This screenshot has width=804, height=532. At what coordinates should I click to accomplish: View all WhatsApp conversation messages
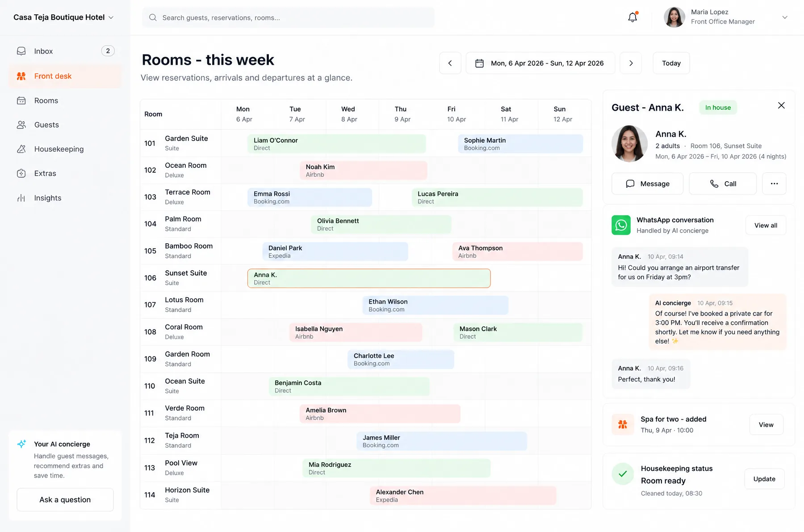766,225
